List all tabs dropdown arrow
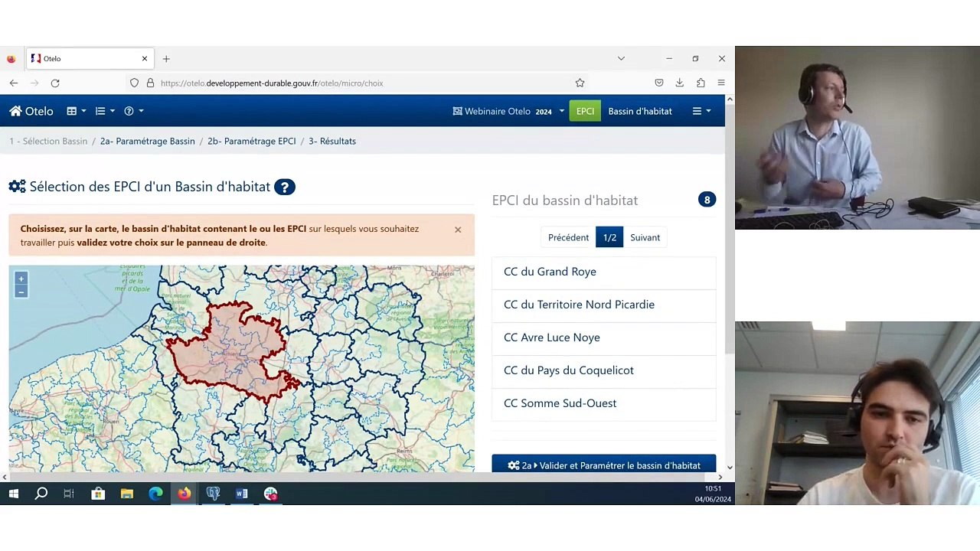This screenshot has width=980, height=551. click(621, 58)
